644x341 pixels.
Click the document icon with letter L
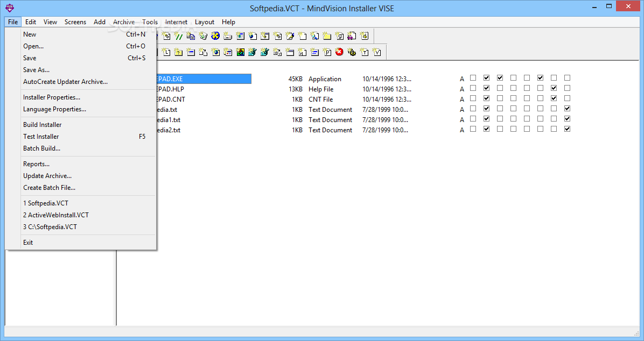(x=166, y=52)
